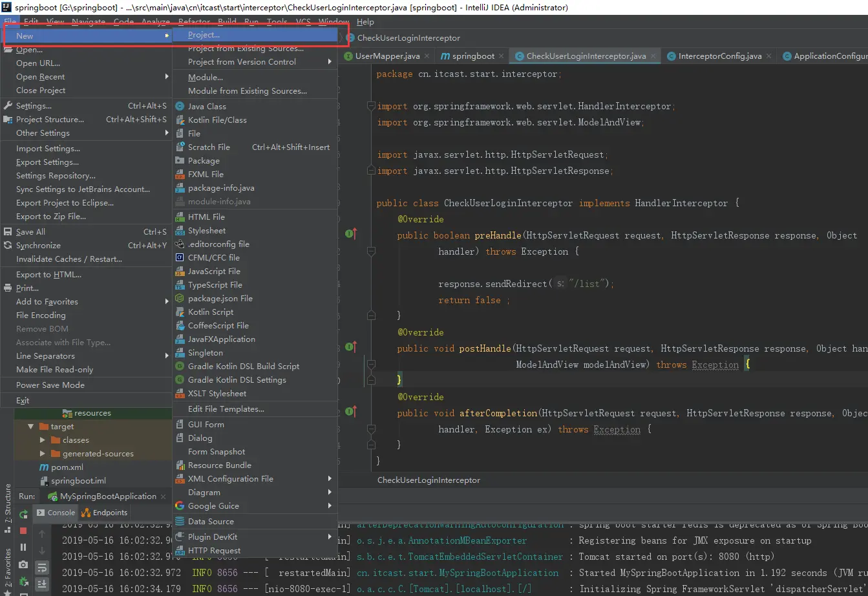Open the Line Separators submenu
The height and width of the screenshot is (596, 868).
pos(87,356)
